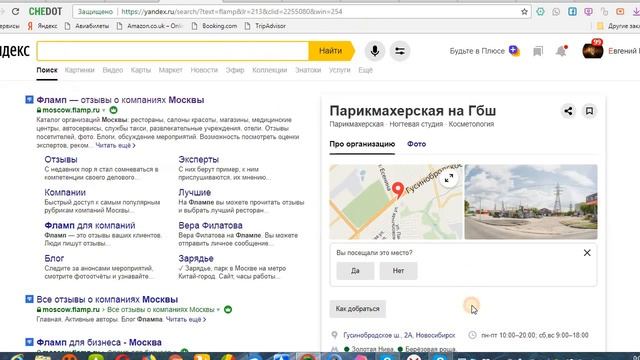Open dropdown arrow next to moscow.flamp.ru

point(104,110)
